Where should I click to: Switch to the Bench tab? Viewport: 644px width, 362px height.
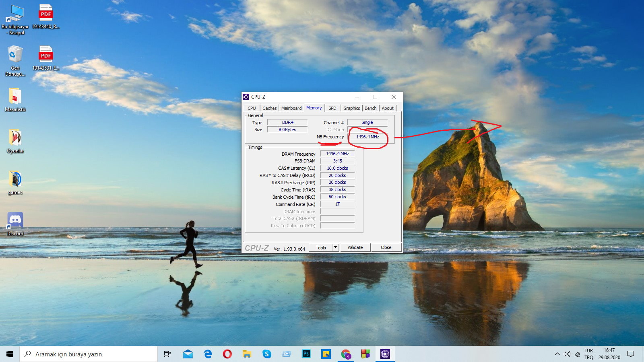tap(371, 108)
